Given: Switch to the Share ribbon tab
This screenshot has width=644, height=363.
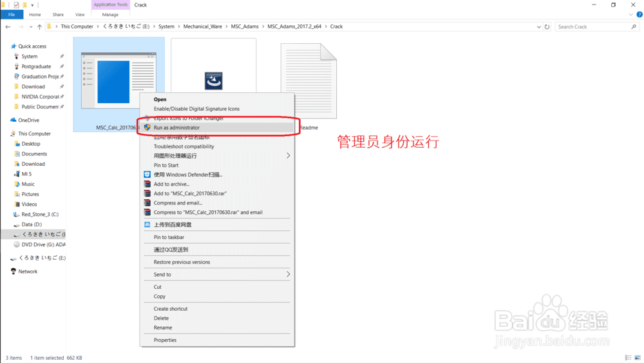Looking at the screenshot, I should pos(58,14).
